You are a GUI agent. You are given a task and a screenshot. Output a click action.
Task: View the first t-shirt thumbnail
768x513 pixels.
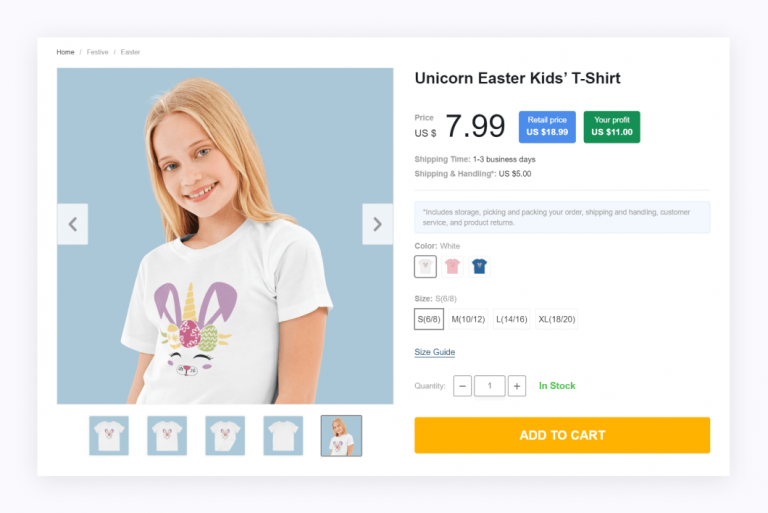coord(109,436)
